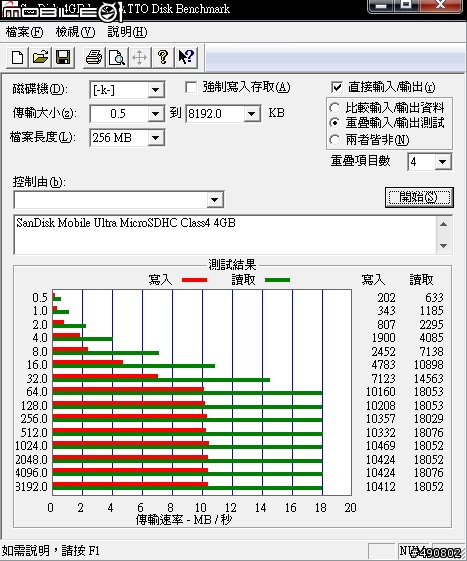Open the 256 MB file length dropdown
Viewport: 467px width, 561px height.
156,137
